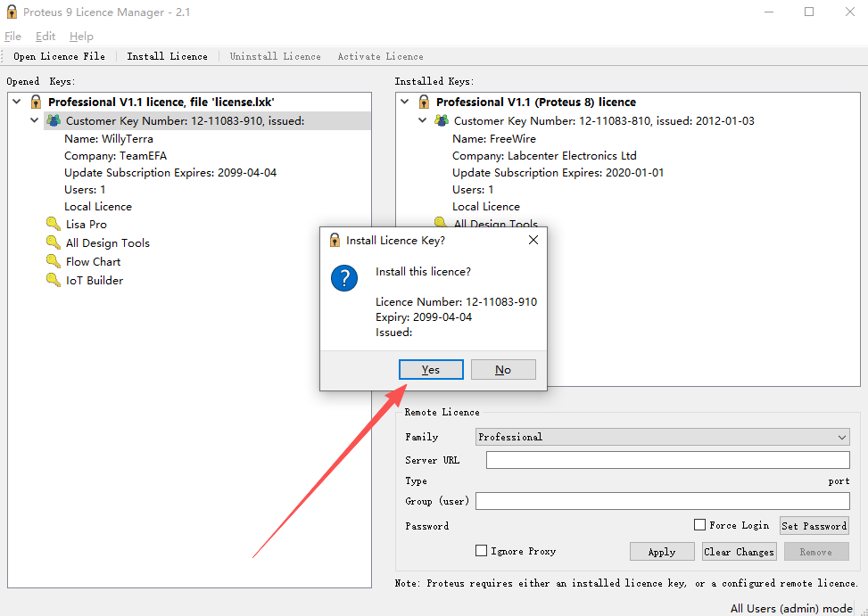Click the opened keys All Design Tools key icon
Image resolution: width=868 pixels, height=616 pixels.
click(x=54, y=242)
